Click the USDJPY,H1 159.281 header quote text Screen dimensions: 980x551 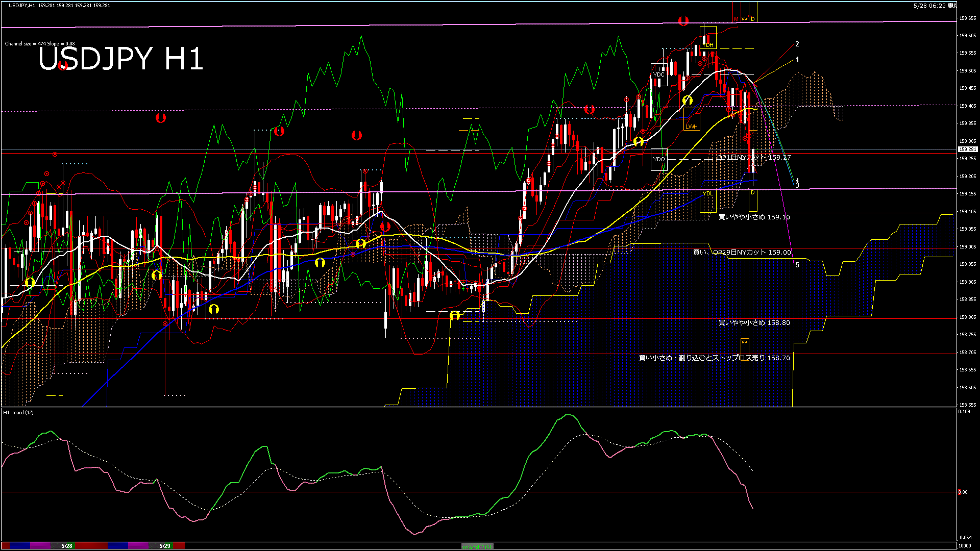pos(59,5)
